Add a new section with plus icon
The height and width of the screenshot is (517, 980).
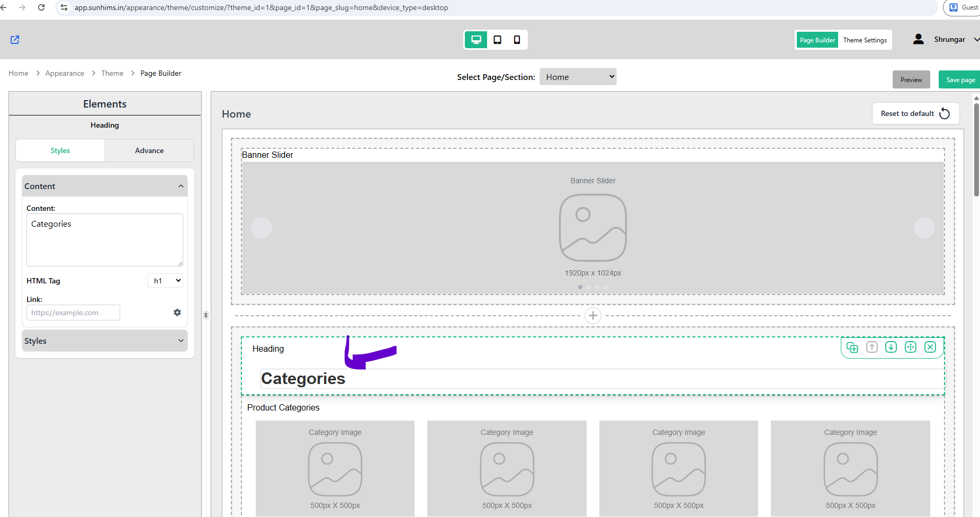click(x=593, y=316)
